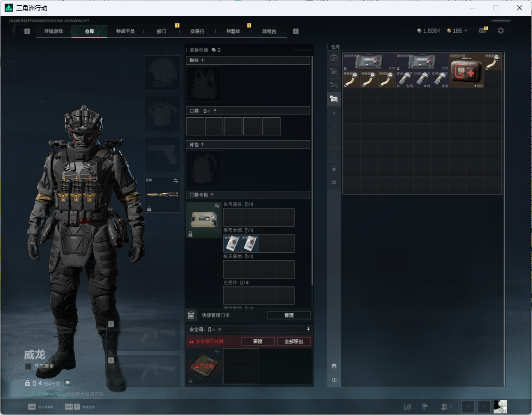Select the large red first aid medical bag
This screenshot has width=532, height=415.
pyautogui.click(x=467, y=71)
